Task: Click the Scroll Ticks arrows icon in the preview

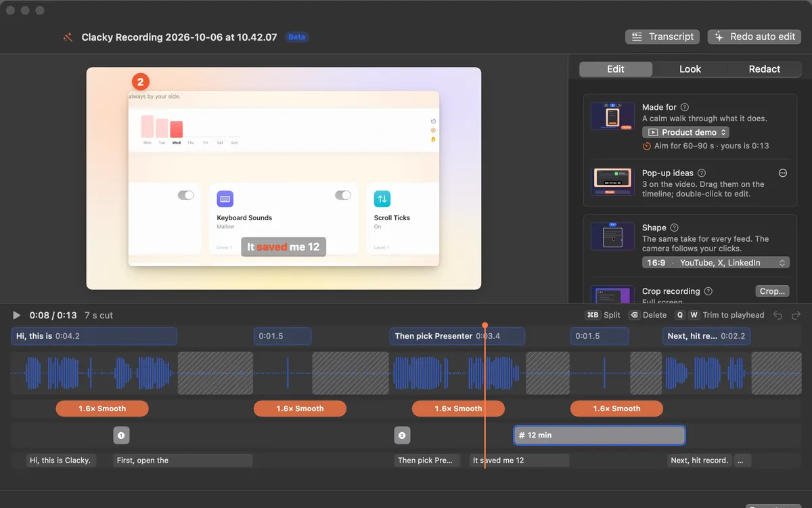Action: 382,198
